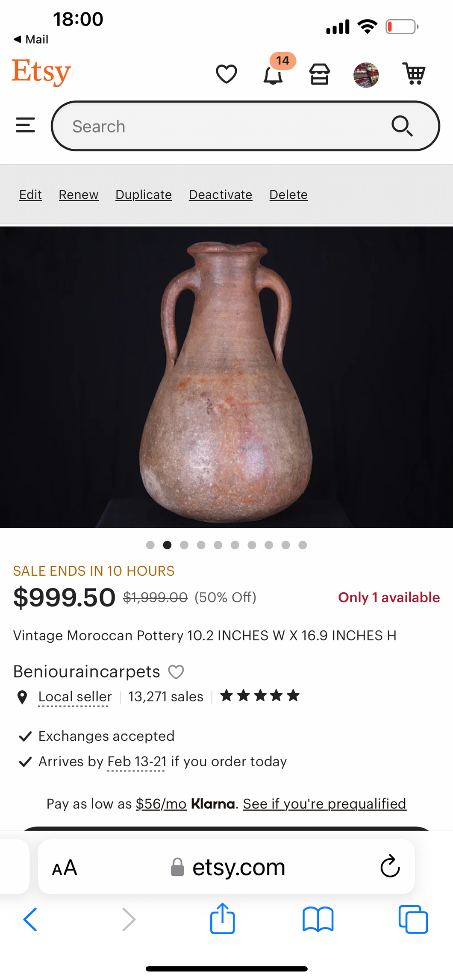Tap the Search input field
The width and height of the screenshot is (453, 980).
(x=222, y=127)
